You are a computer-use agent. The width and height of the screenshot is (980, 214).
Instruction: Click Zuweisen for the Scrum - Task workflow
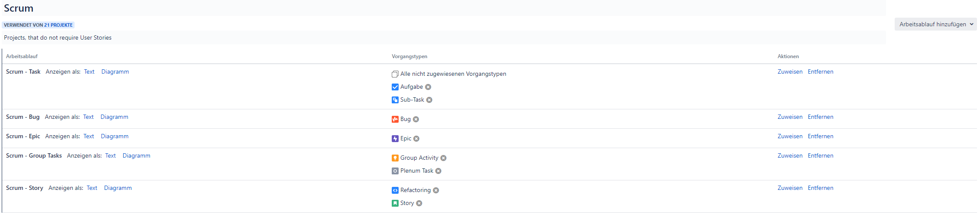(x=790, y=72)
